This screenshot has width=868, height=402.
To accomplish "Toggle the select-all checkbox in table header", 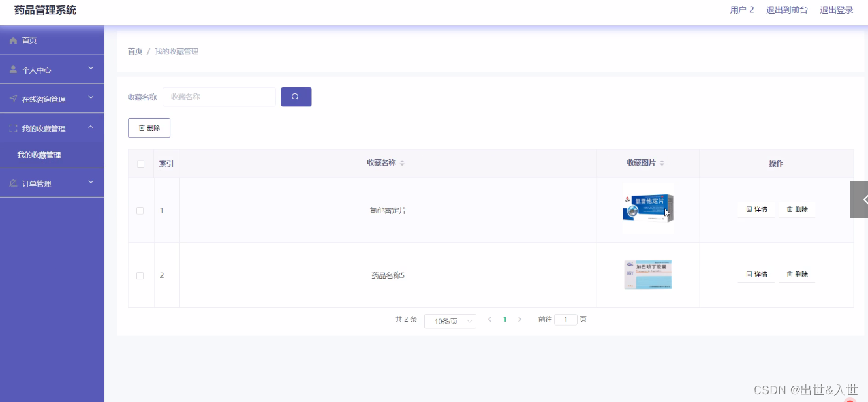I will pyautogui.click(x=140, y=164).
